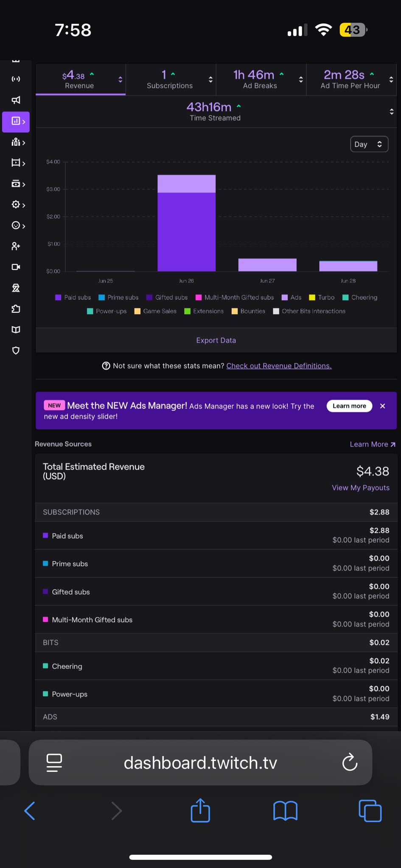
Task: Open the highlighted Analytics sidebar icon
Action: [x=16, y=122]
